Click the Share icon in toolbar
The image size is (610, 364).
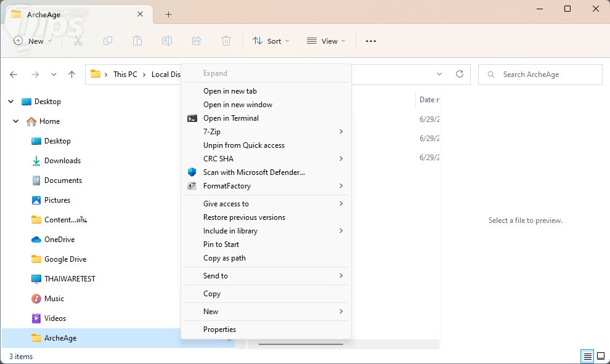pyautogui.click(x=197, y=41)
